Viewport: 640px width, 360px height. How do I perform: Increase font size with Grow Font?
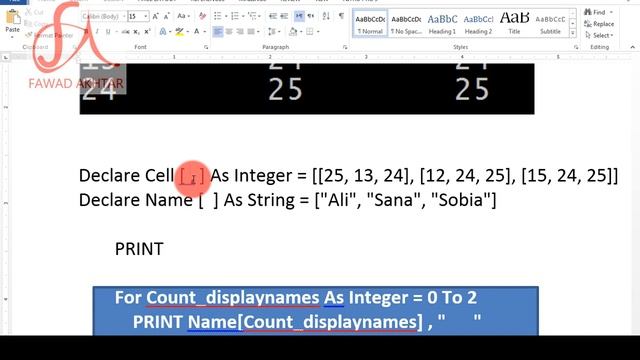[155, 16]
